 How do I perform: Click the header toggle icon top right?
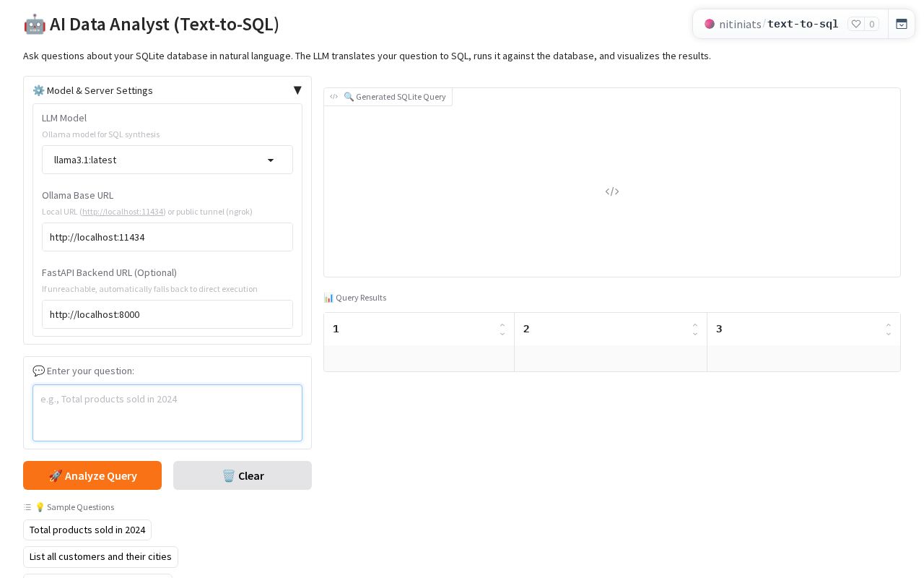902,24
